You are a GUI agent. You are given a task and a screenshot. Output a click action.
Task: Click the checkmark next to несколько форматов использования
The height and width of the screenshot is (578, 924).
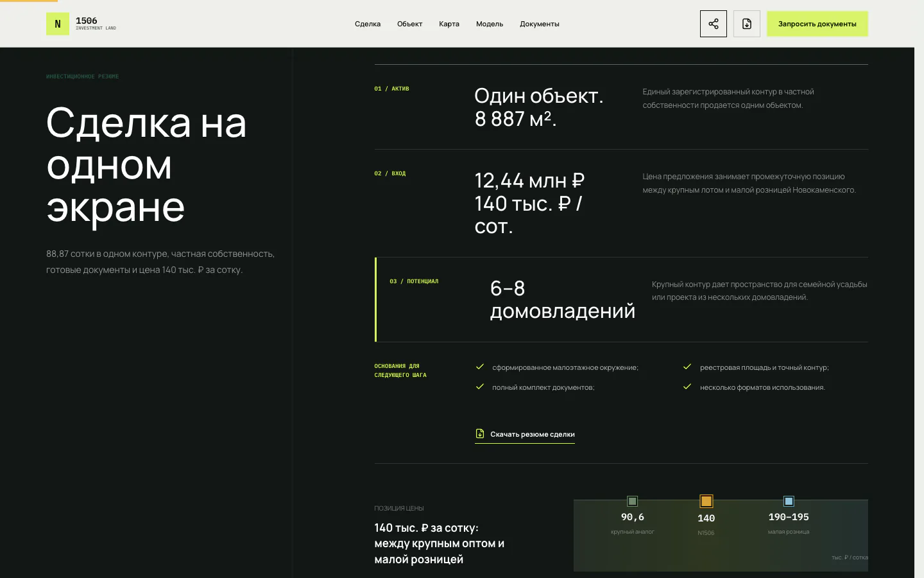coord(687,387)
